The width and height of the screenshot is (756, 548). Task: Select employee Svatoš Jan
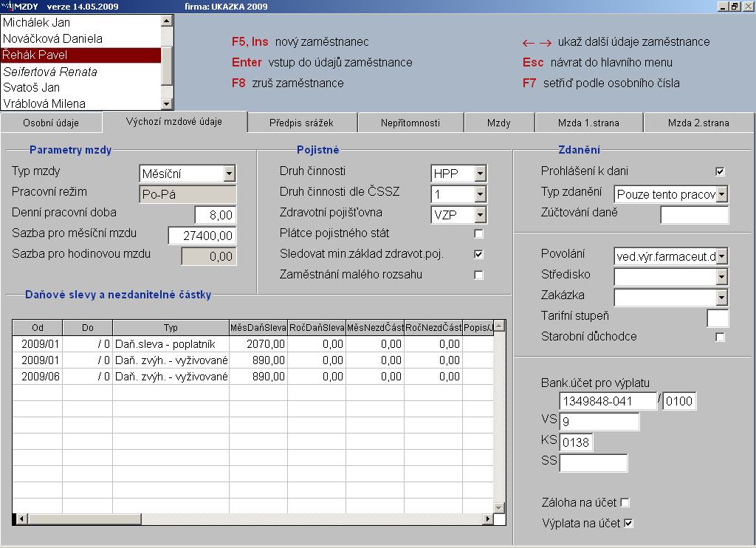click(81, 87)
